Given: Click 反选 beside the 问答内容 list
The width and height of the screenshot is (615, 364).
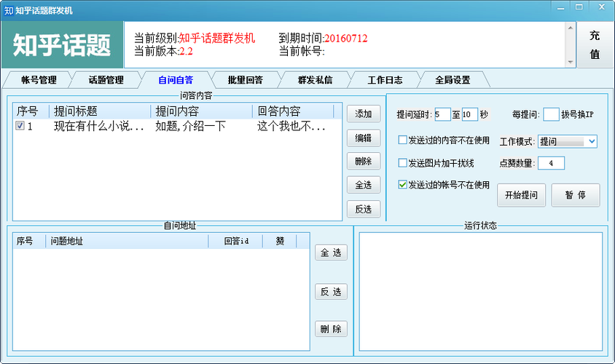Looking at the screenshot, I should (364, 209).
